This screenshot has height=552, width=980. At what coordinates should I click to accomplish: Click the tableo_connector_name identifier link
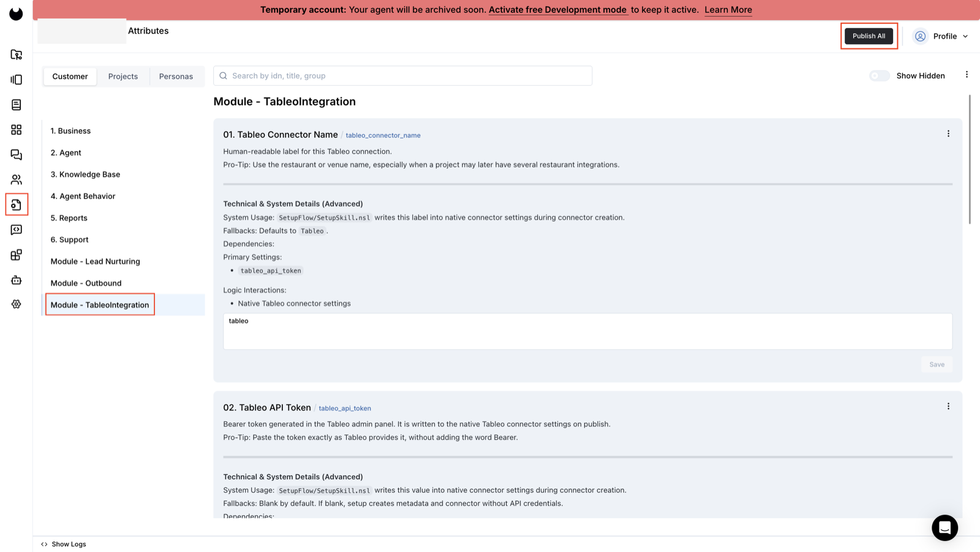point(383,135)
